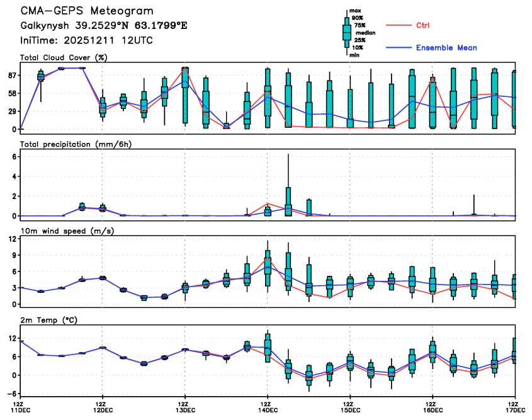532x420 pixels.
Task: Click the legend label 'max'
Action: pyautogui.click(x=355, y=11)
